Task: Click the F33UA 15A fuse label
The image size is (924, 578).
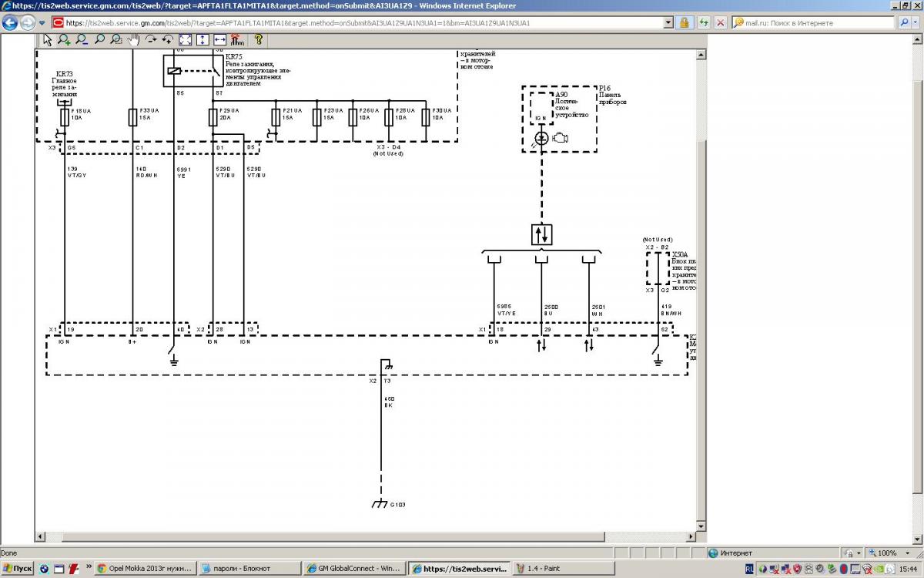Action: [149, 115]
